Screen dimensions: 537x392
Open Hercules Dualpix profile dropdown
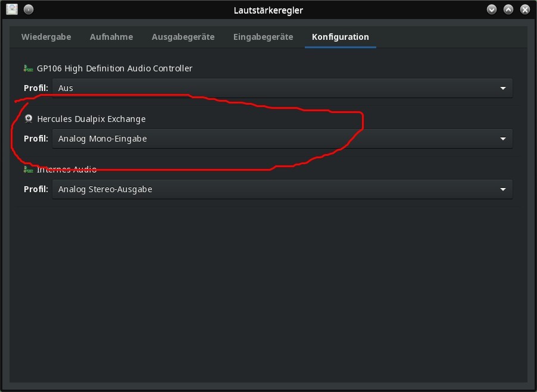[282, 139]
